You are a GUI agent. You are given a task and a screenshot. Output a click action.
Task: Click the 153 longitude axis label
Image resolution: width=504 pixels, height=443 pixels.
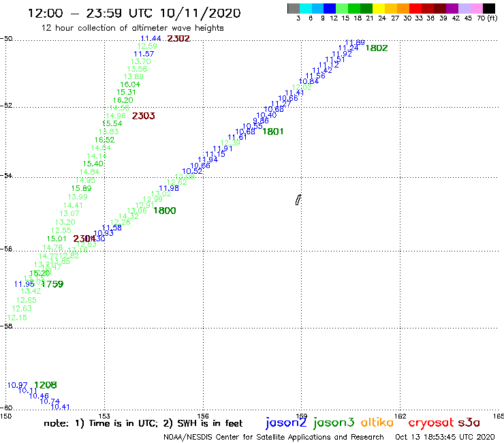tap(104, 416)
